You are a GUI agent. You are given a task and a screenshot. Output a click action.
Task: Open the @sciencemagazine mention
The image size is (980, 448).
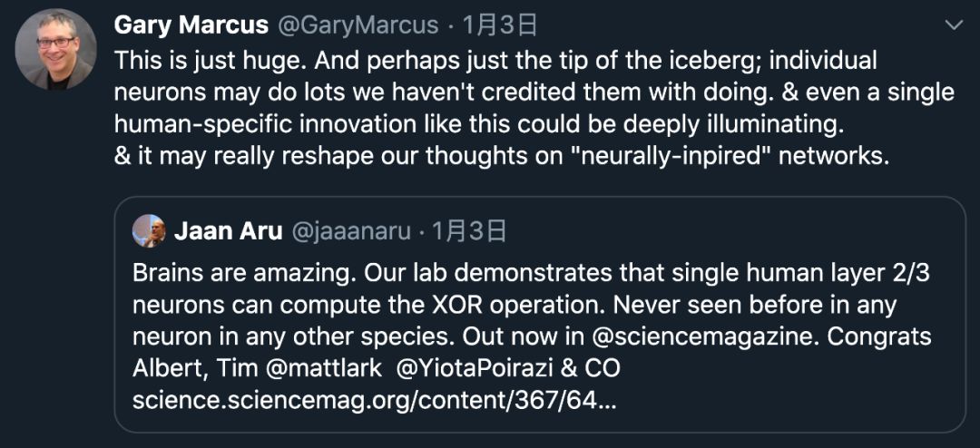[693, 336]
